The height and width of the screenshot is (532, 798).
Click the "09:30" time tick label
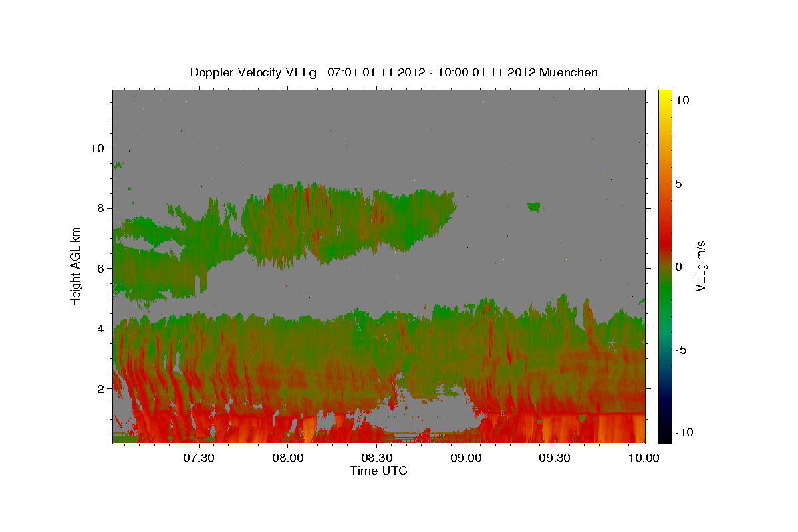pyautogui.click(x=555, y=458)
